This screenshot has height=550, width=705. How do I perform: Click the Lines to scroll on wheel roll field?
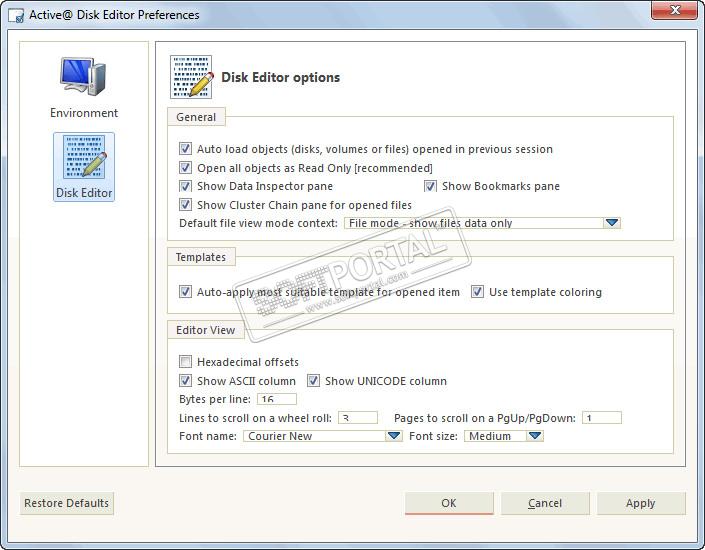coord(358,418)
